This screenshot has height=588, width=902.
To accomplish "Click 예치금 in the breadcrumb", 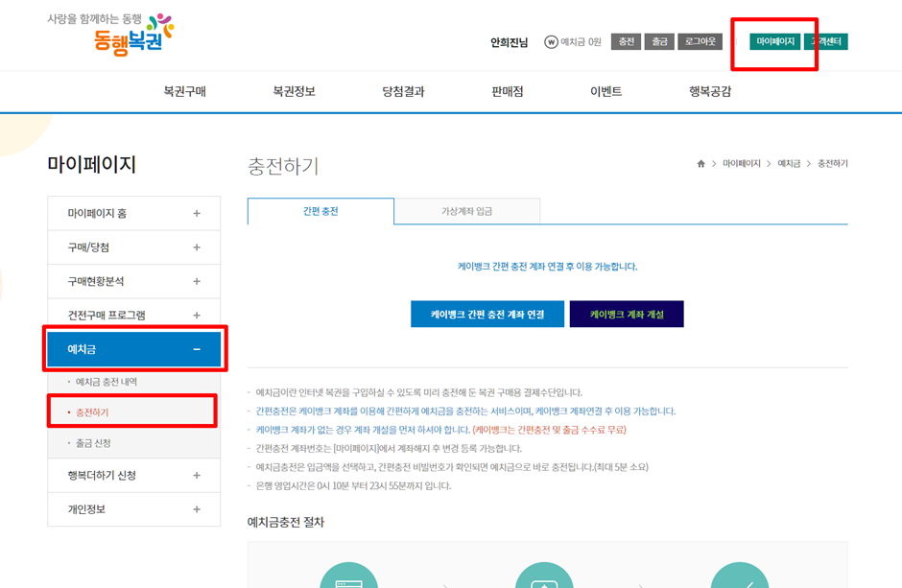I will [789, 164].
